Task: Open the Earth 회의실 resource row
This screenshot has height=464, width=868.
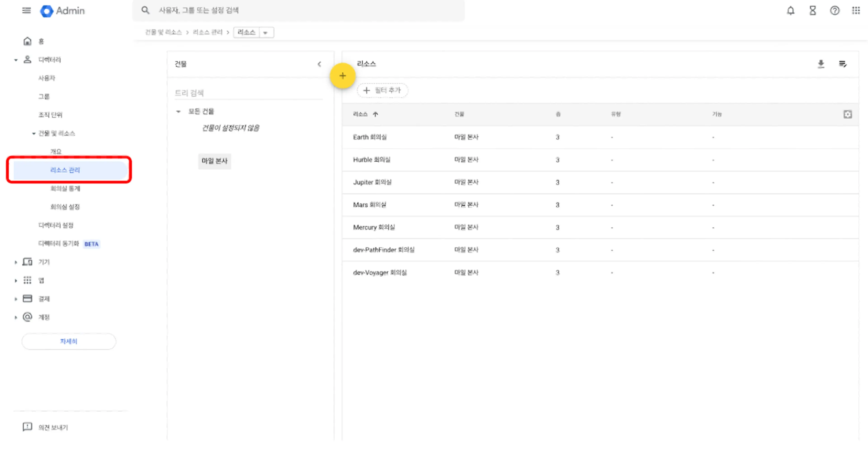Action: [600, 137]
